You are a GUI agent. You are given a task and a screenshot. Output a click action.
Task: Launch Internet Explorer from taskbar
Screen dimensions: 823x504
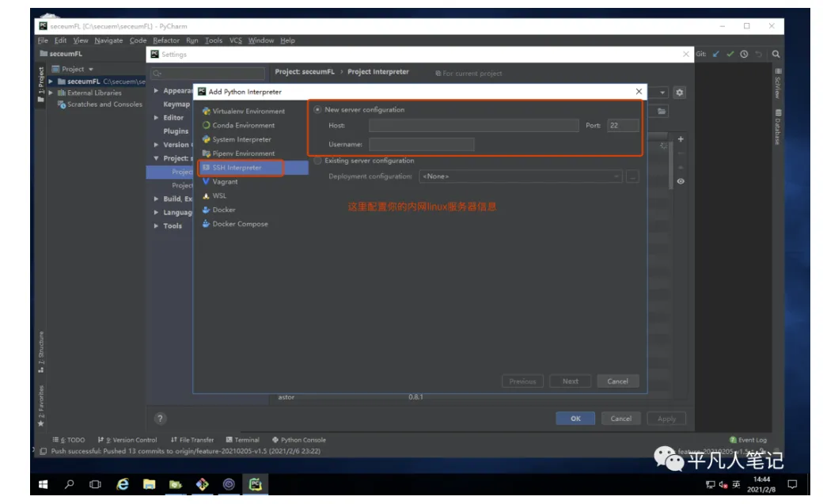pos(123,484)
